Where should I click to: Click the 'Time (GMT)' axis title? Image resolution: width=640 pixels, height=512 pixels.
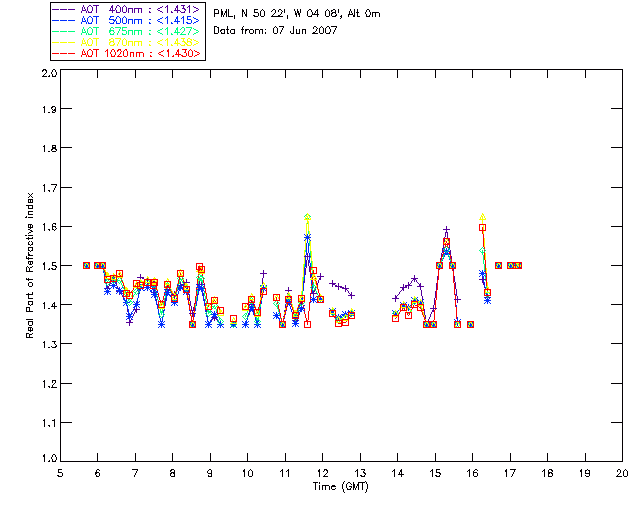(x=341, y=487)
